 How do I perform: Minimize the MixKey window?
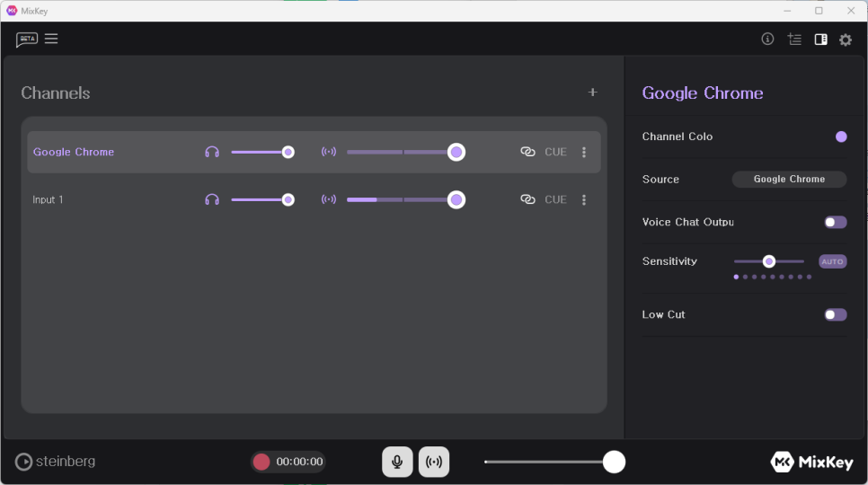point(787,11)
